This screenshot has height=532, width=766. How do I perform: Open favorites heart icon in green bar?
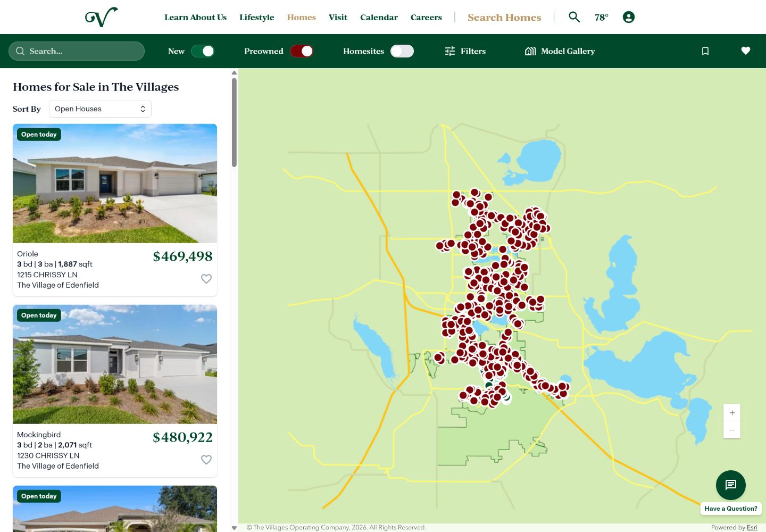tap(746, 51)
